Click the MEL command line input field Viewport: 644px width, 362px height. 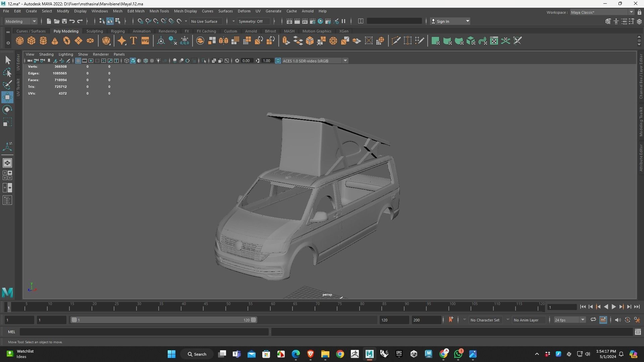[144, 332]
